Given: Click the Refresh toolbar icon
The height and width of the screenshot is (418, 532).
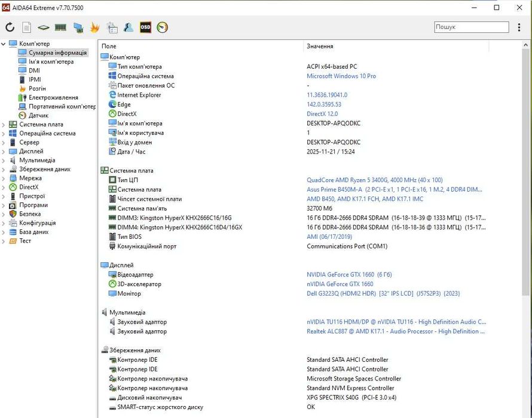Looking at the screenshot, I should (x=10, y=27).
